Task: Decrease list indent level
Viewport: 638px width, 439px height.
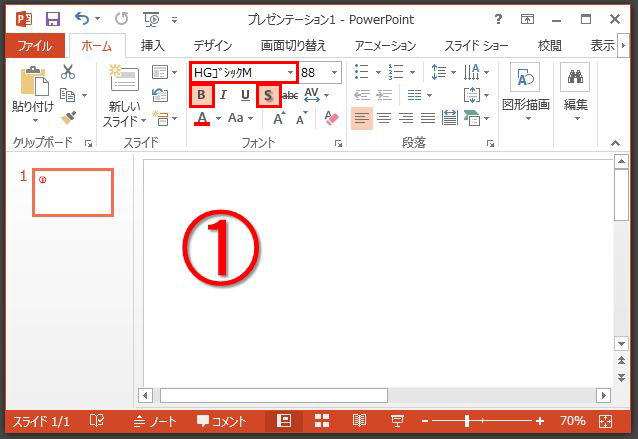Action: click(x=362, y=95)
